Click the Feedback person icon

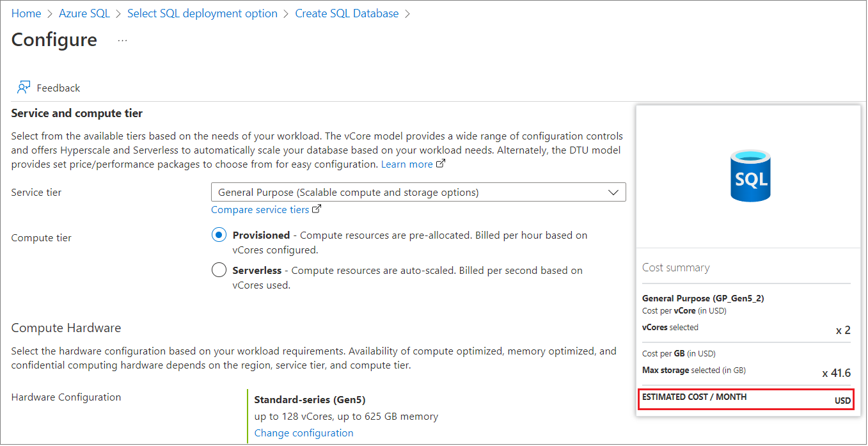click(x=24, y=88)
